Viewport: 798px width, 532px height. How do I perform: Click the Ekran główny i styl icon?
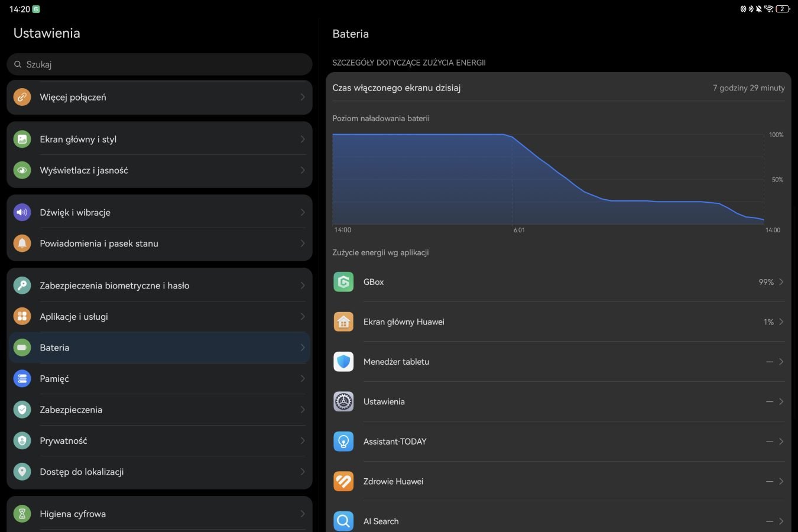click(x=22, y=139)
